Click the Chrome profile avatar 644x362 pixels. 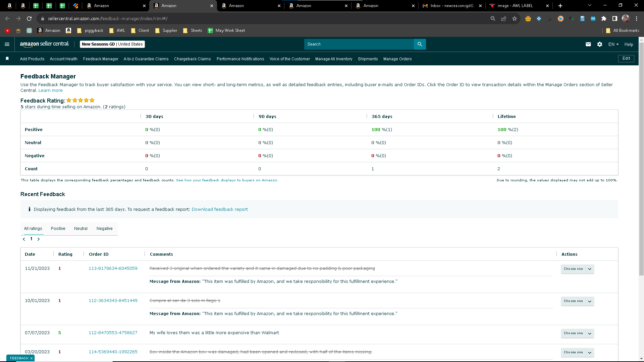click(626, 19)
